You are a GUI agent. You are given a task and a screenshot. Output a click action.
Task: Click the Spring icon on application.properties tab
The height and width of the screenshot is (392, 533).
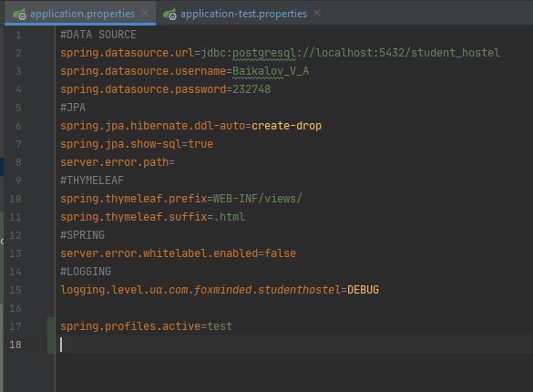point(19,14)
